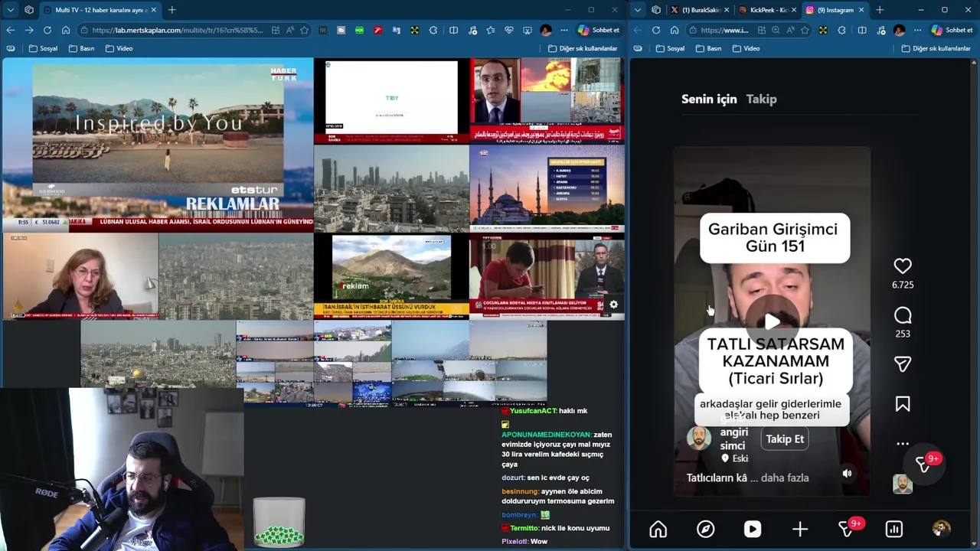Add Instagram page to favorites star
Viewport: 980px width, 551px height.
805,30
